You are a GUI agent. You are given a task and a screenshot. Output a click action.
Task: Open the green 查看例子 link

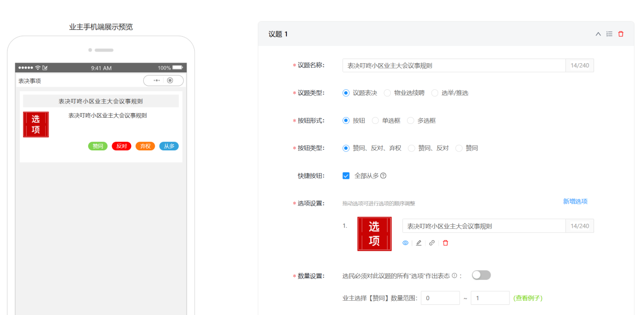click(528, 298)
